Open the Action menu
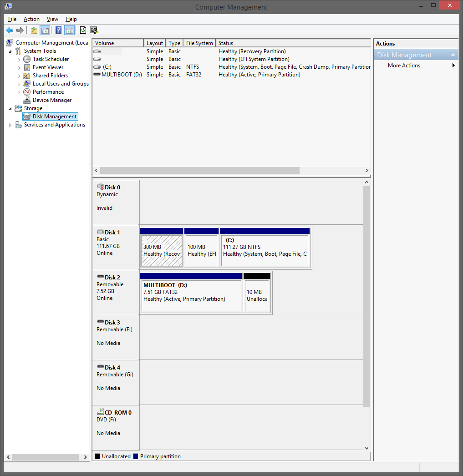 tap(31, 19)
